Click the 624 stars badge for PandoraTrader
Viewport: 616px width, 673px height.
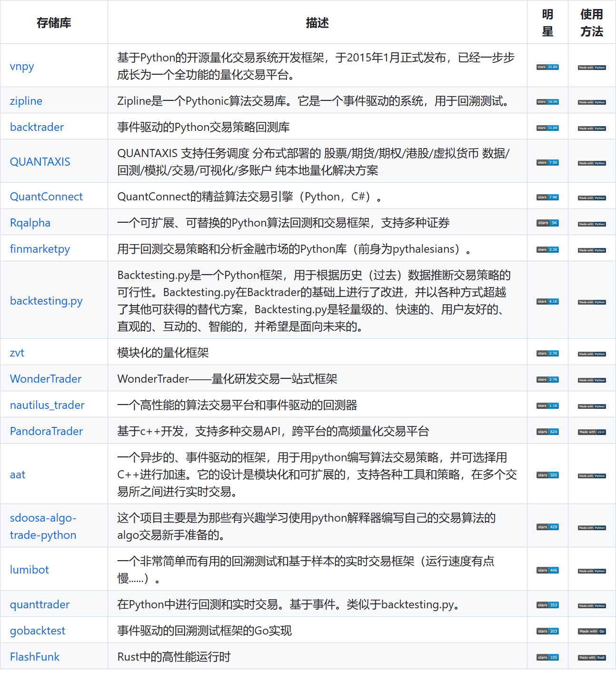pos(547,432)
